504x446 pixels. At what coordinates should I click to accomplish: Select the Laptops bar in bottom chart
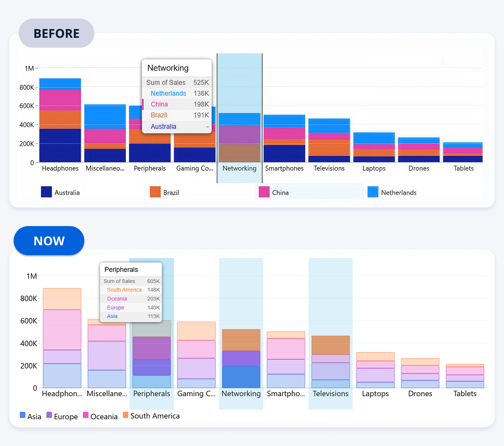375,370
